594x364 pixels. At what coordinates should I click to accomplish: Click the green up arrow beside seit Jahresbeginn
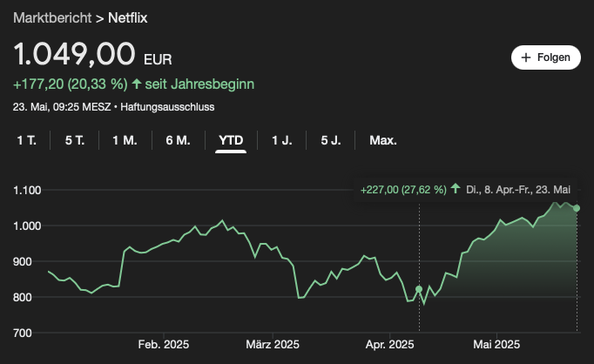[137, 84]
